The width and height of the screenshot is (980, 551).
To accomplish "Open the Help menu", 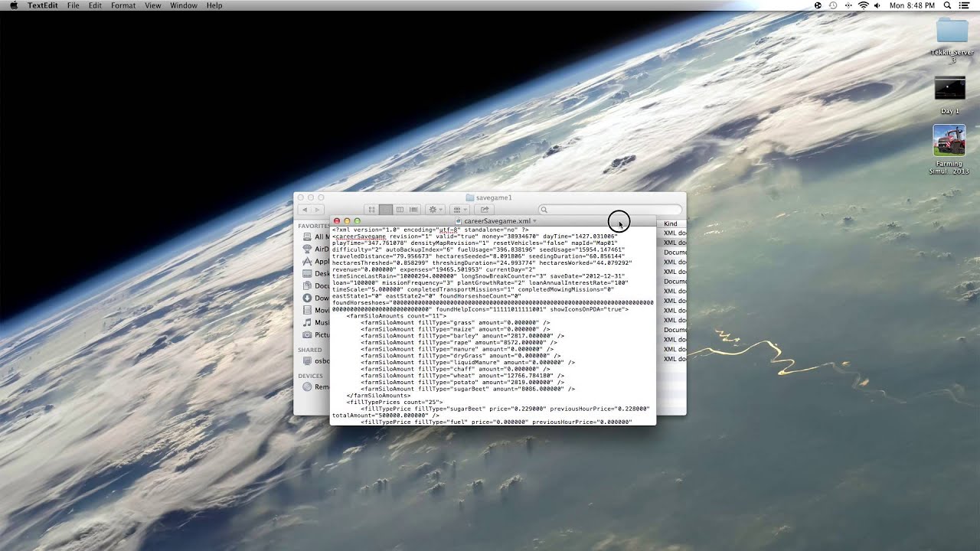I will tap(214, 5).
